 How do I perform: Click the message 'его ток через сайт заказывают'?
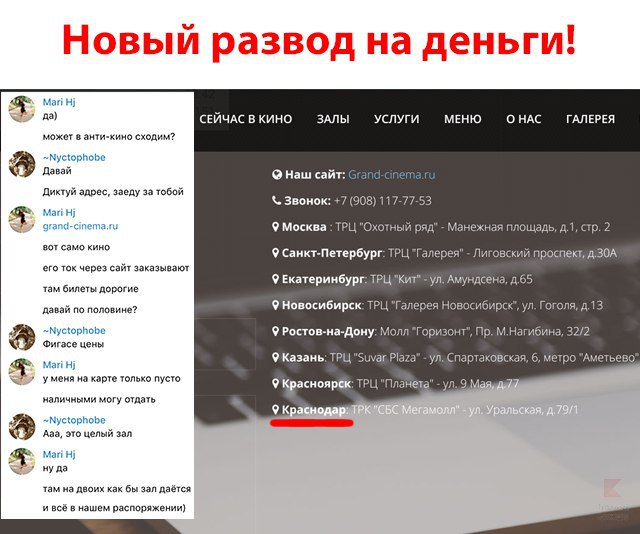(x=116, y=268)
